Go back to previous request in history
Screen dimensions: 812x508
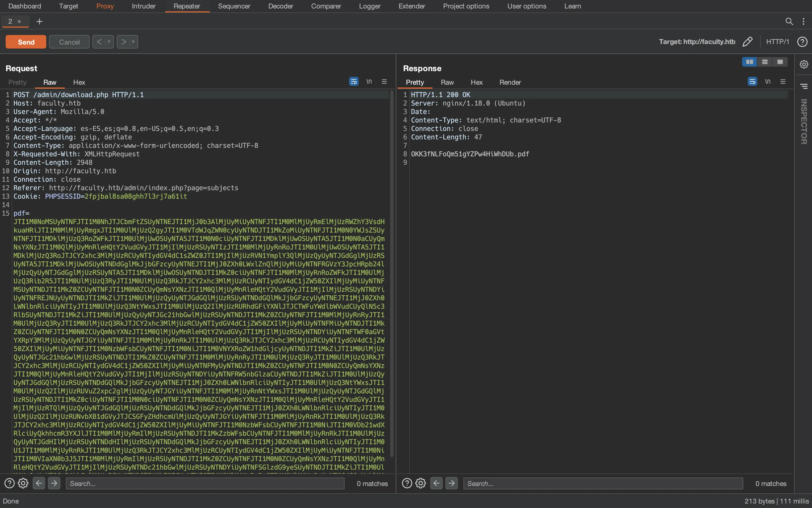click(x=99, y=42)
